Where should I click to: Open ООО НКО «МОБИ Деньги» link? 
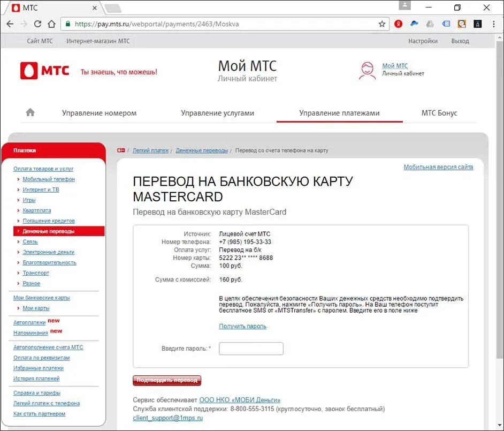(240, 400)
